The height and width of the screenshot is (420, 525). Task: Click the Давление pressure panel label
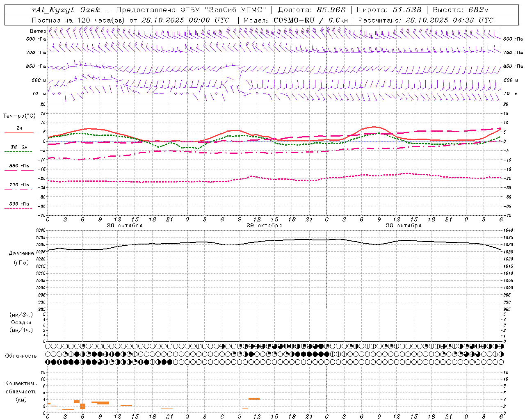tap(21, 253)
